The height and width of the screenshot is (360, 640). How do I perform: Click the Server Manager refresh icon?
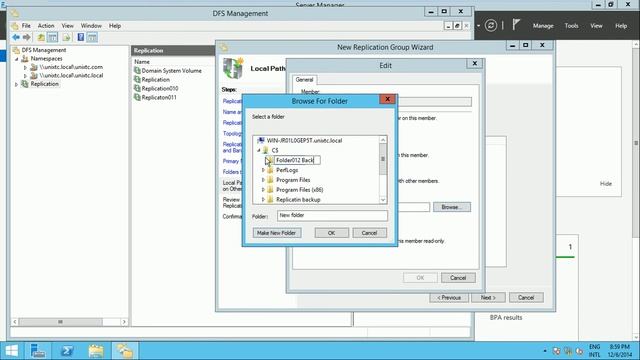point(491,26)
